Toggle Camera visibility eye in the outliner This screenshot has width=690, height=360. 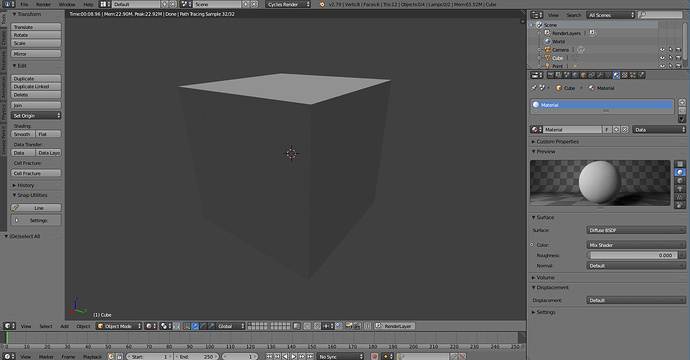[662, 50]
